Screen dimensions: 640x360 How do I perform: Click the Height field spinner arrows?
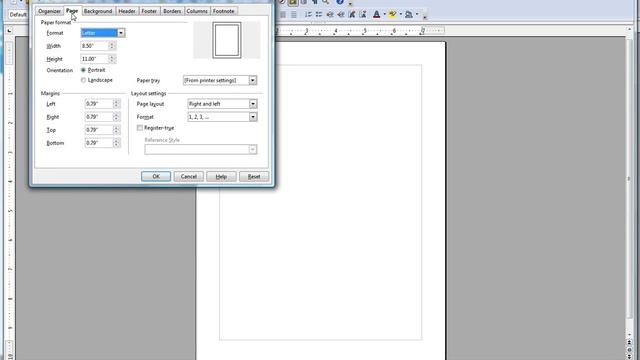point(112,59)
